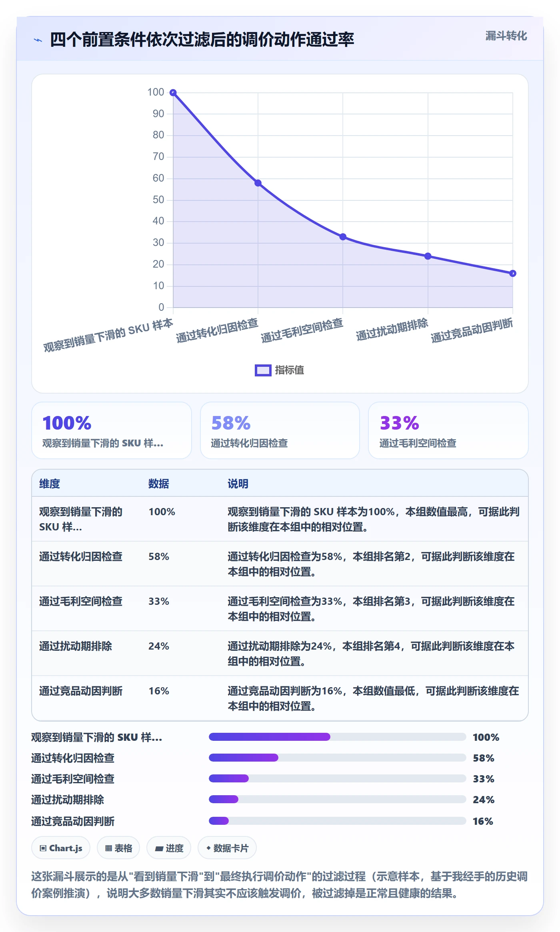The image size is (560, 932).
Task: Click the 指标值 legend label text
Action: pos(290,370)
